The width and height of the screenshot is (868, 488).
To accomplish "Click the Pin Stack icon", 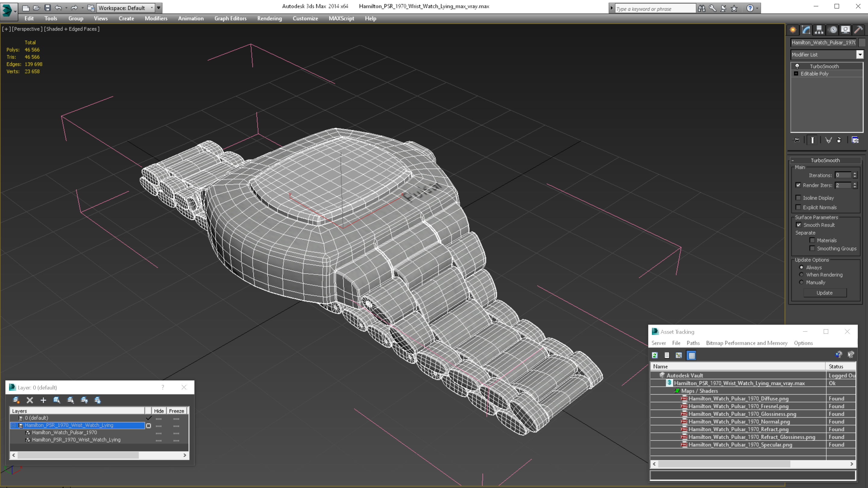I will 796,140.
